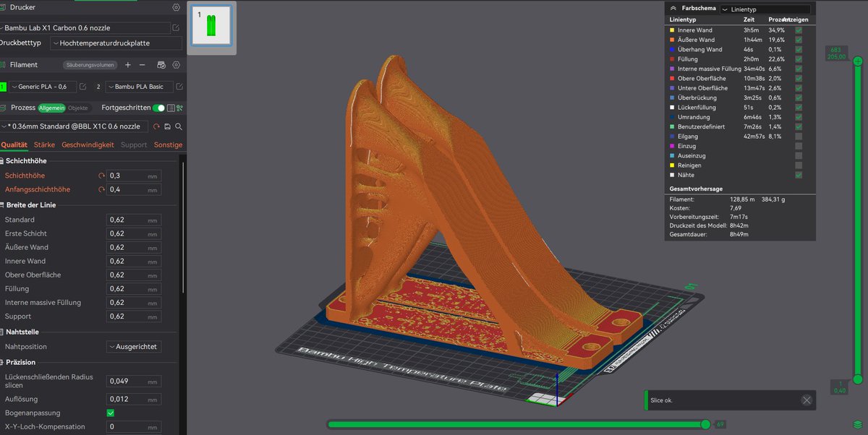Open Nahtposition dropdown Ausgerichtet

134,347
